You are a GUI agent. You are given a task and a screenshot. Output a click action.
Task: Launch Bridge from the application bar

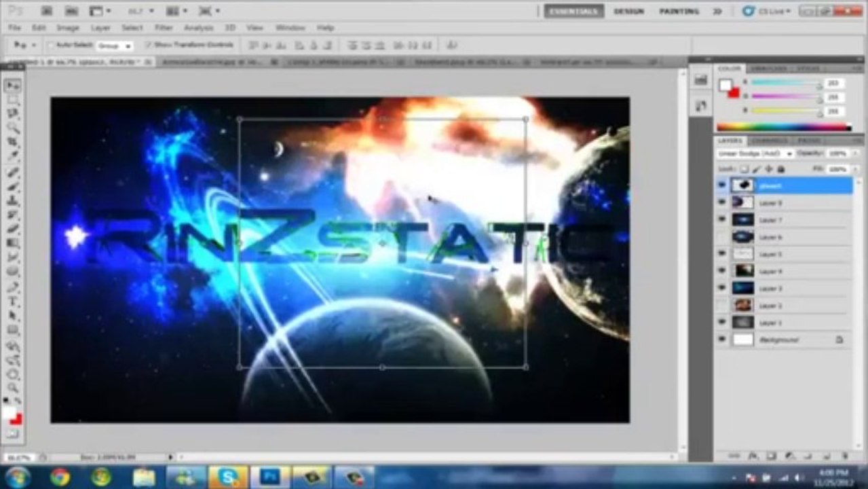[x=47, y=11]
